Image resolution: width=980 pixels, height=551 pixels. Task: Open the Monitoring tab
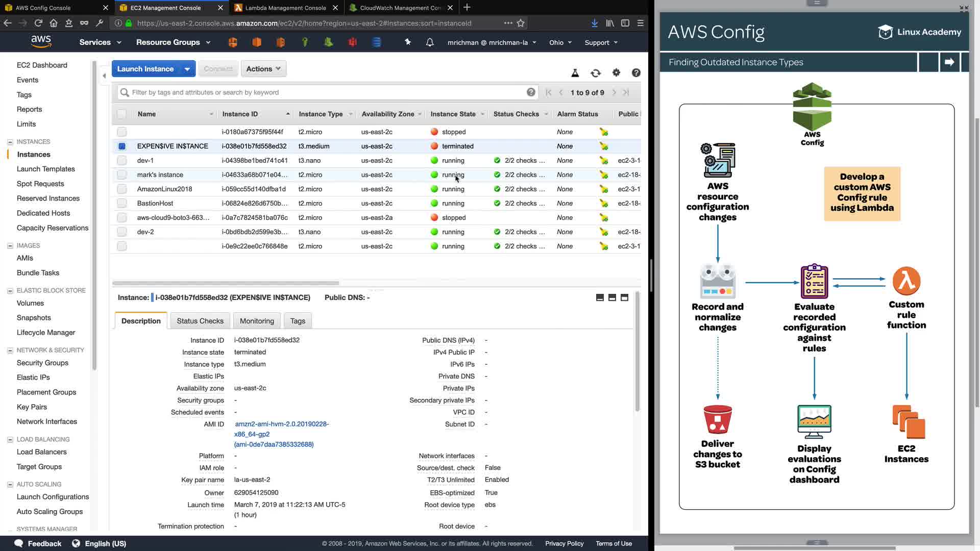coord(257,321)
